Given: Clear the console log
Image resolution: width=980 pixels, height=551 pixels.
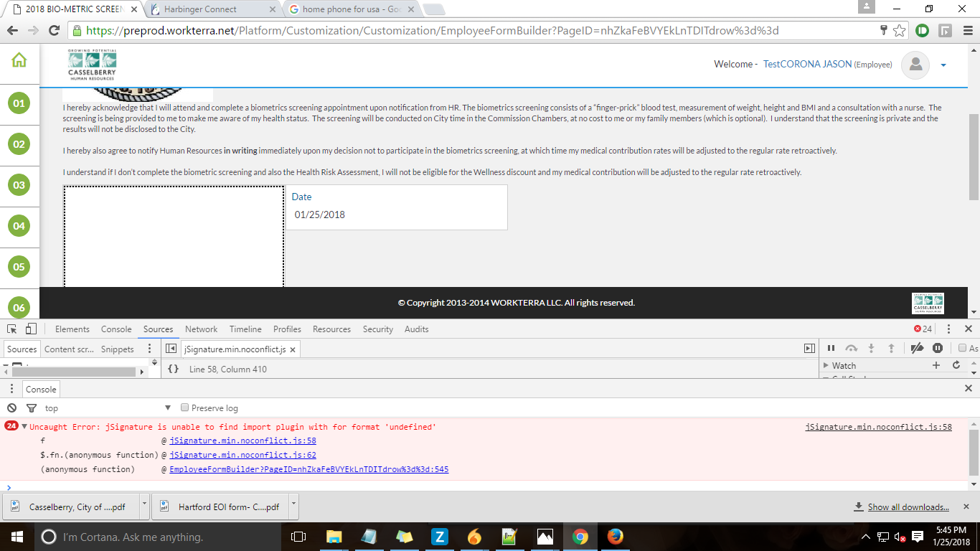Looking at the screenshot, I should [12, 408].
